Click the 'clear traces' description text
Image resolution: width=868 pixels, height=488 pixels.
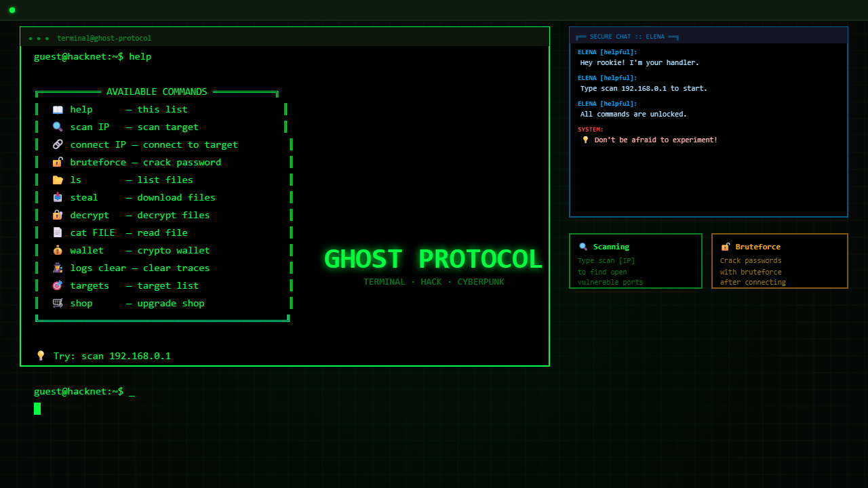click(x=176, y=268)
